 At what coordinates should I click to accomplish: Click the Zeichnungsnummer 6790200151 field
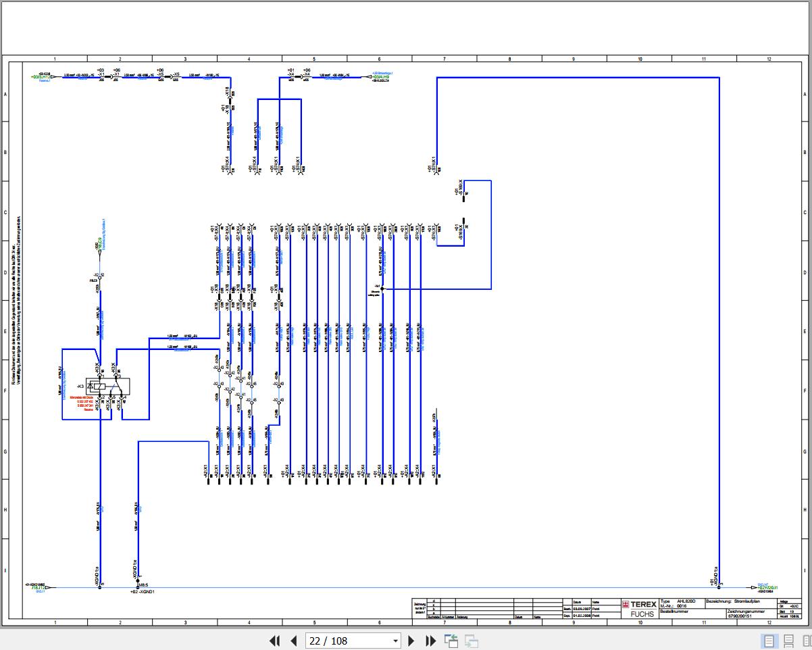point(751,614)
